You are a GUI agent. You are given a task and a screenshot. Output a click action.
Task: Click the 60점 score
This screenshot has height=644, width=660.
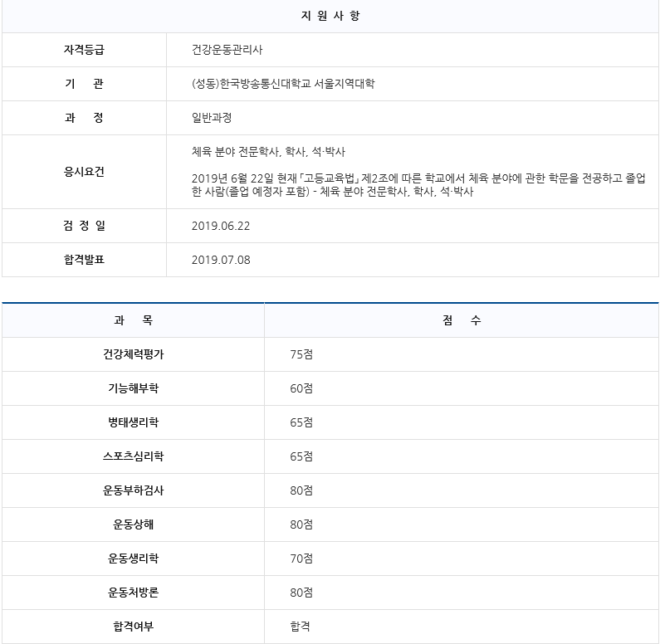coord(301,388)
